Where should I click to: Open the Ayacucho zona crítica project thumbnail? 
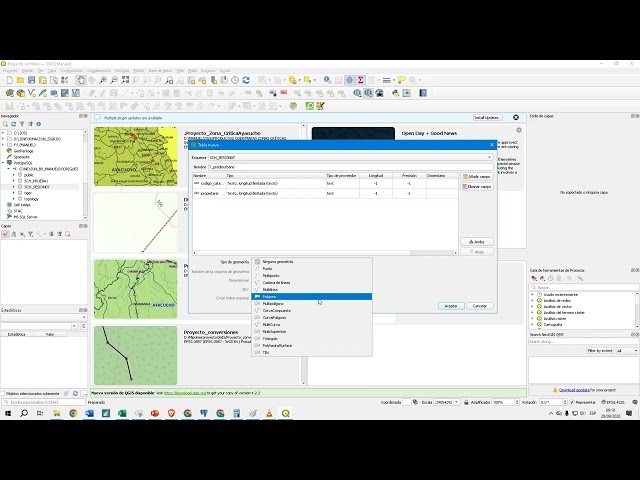point(136,156)
